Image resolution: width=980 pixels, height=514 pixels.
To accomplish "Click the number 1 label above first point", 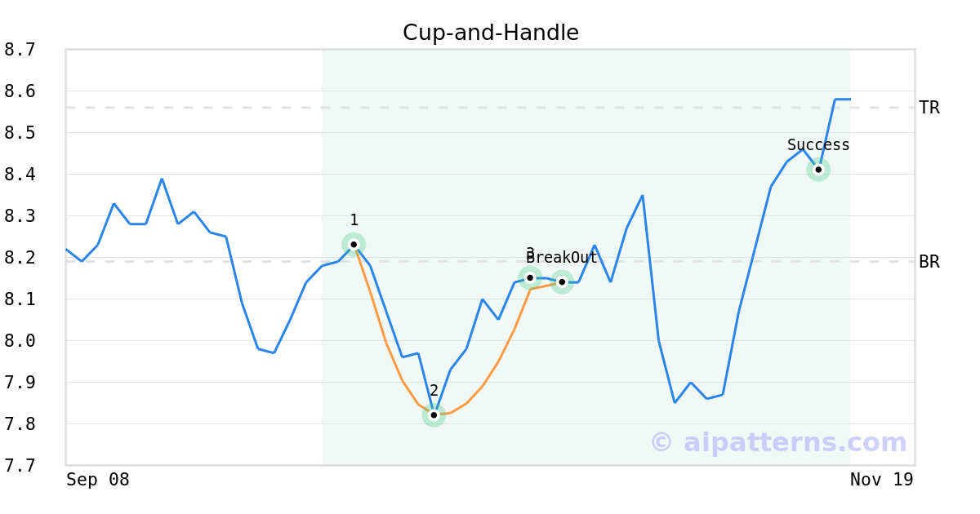I will click(354, 220).
